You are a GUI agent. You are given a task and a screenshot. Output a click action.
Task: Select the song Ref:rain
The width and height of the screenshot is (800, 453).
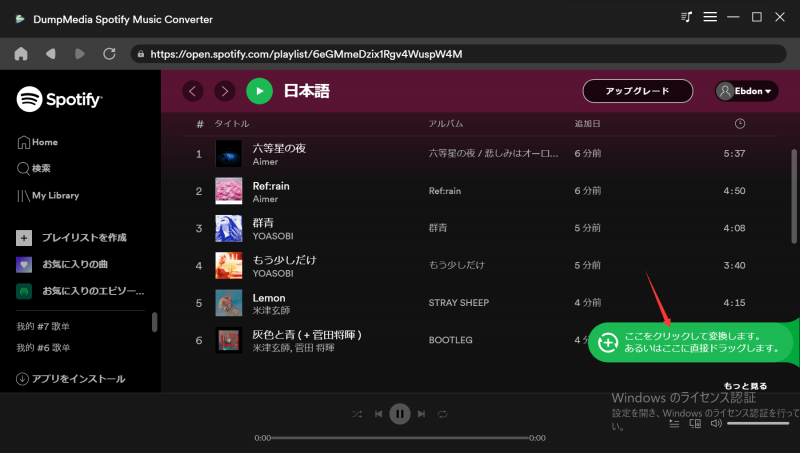(x=271, y=186)
